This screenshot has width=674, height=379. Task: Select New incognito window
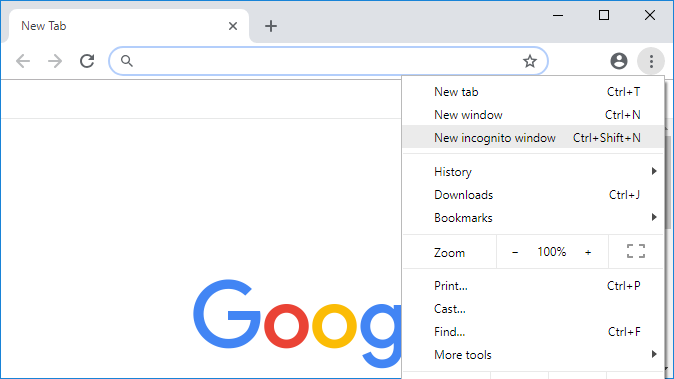point(533,138)
